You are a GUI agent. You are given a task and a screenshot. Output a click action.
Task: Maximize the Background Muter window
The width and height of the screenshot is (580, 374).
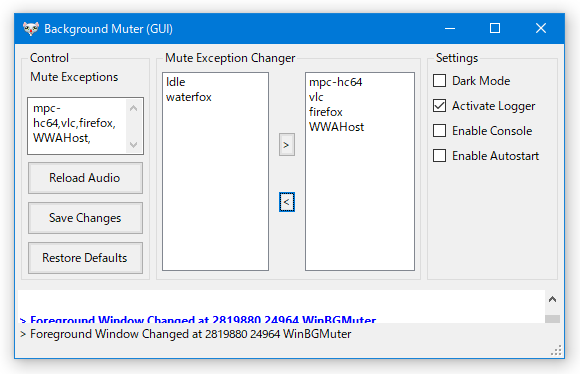495,28
